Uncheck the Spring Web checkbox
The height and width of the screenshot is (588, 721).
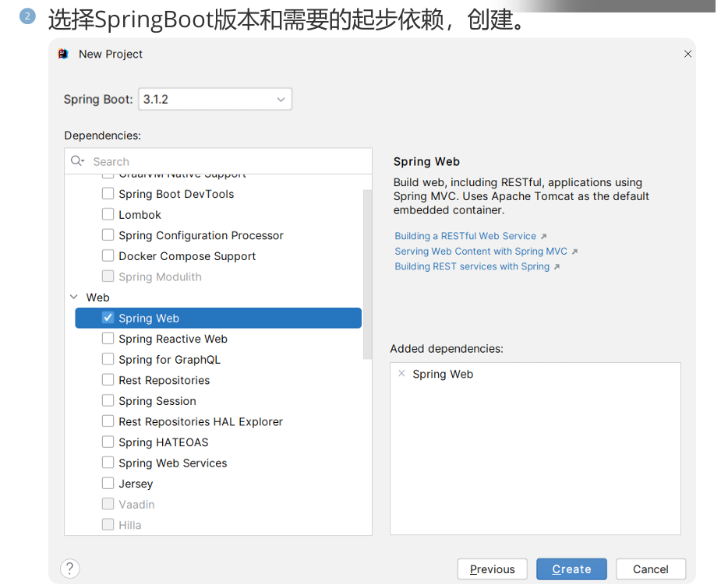pos(108,318)
